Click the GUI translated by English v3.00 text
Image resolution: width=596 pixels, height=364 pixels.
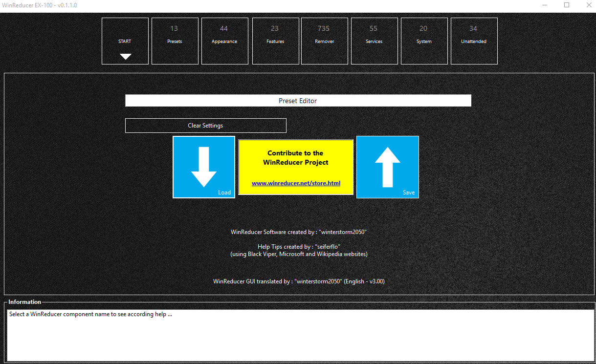299,281
